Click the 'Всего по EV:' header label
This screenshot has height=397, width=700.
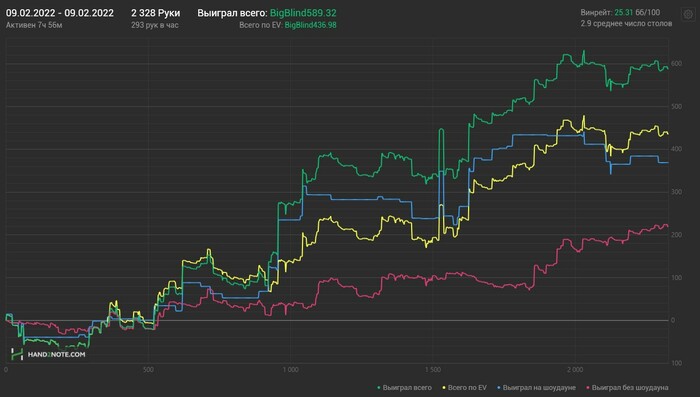click(x=261, y=25)
